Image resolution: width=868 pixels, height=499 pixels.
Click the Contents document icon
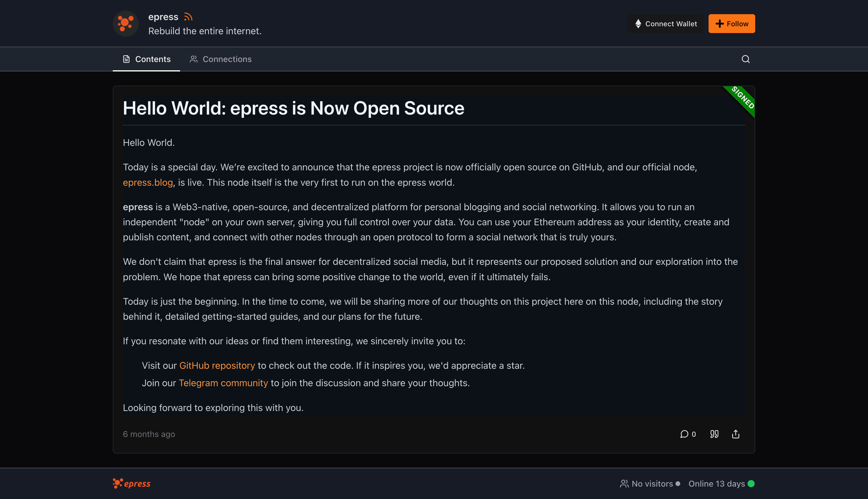[x=126, y=58]
